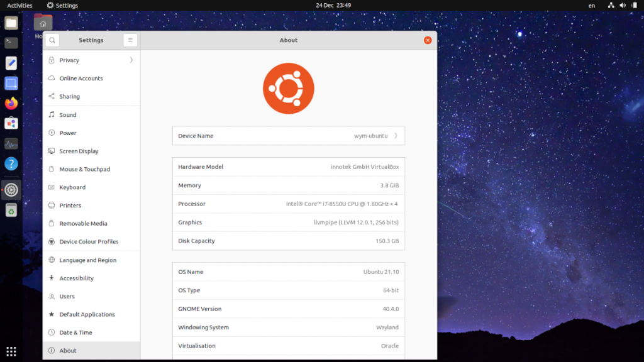Viewport: 644px width, 362px height.
Task: Expand the Privacy section in the sidebar
Action: pos(91,60)
